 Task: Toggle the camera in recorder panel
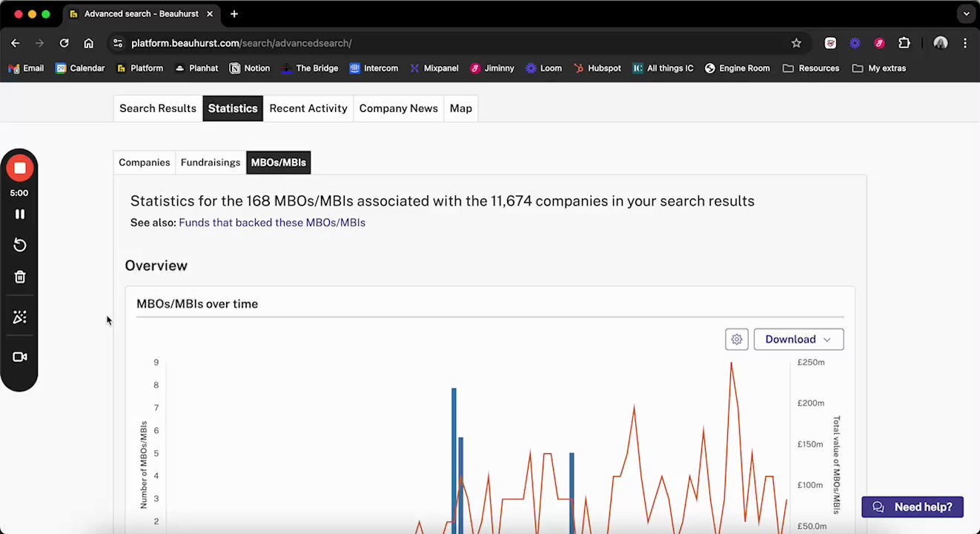pos(20,357)
